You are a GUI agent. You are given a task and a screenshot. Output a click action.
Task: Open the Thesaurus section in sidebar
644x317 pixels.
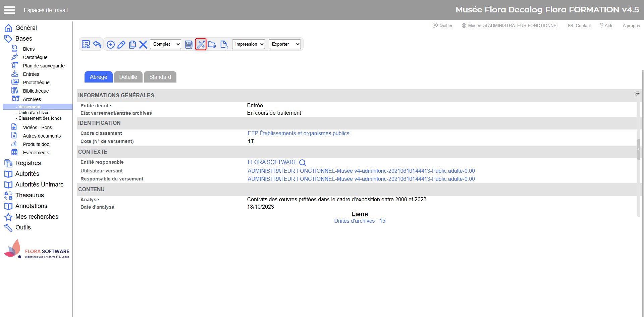(x=30, y=195)
